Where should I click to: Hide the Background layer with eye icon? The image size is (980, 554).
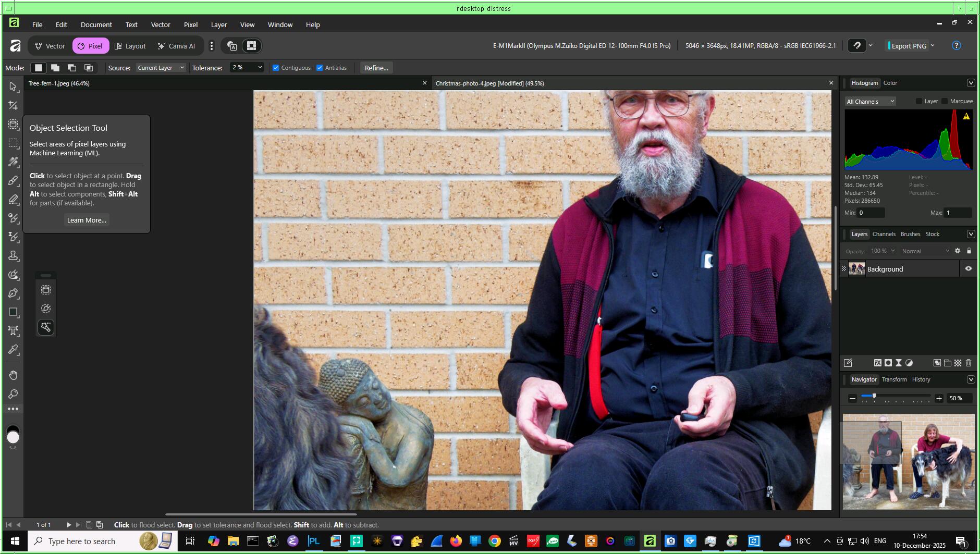coord(968,269)
